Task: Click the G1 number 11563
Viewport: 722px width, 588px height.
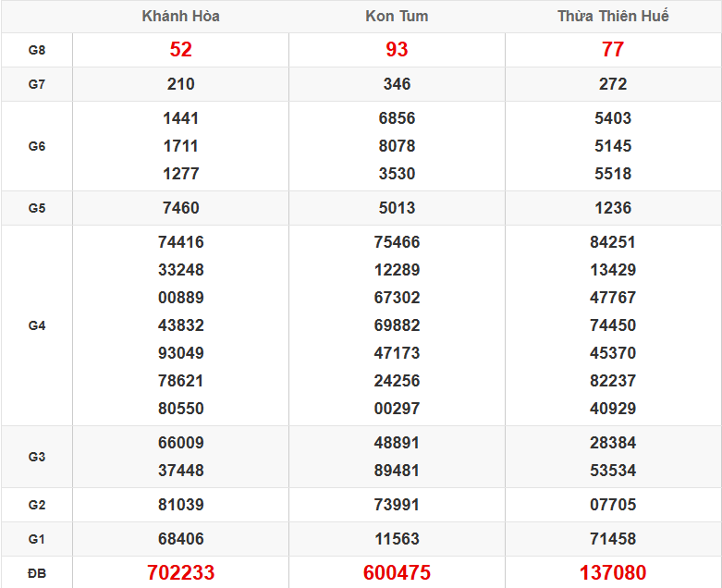Action: click(x=397, y=539)
